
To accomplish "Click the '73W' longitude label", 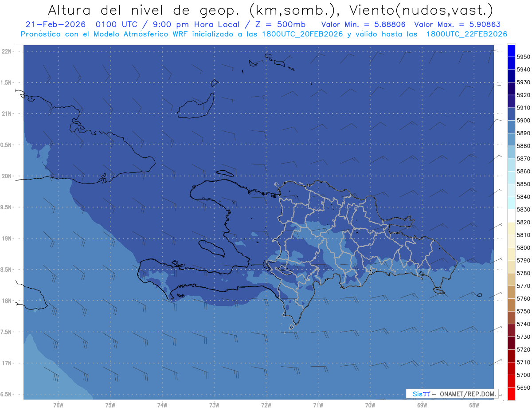I will tap(214, 405).
